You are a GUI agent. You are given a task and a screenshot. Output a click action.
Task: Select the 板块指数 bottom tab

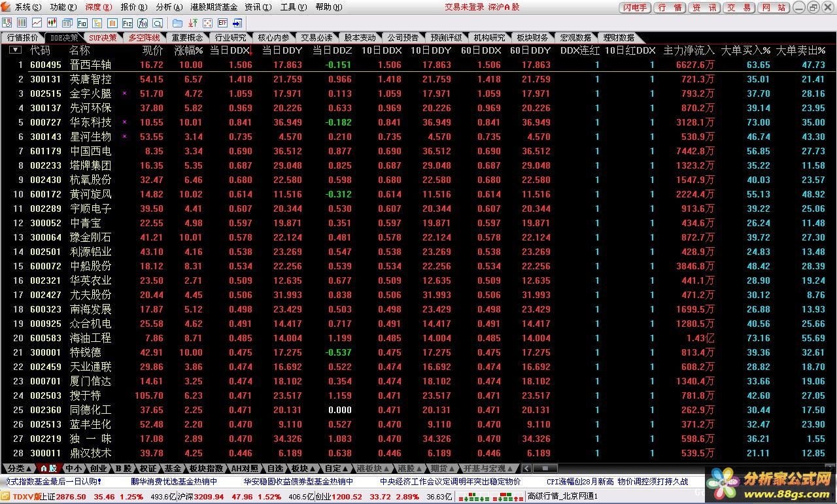pos(207,469)
